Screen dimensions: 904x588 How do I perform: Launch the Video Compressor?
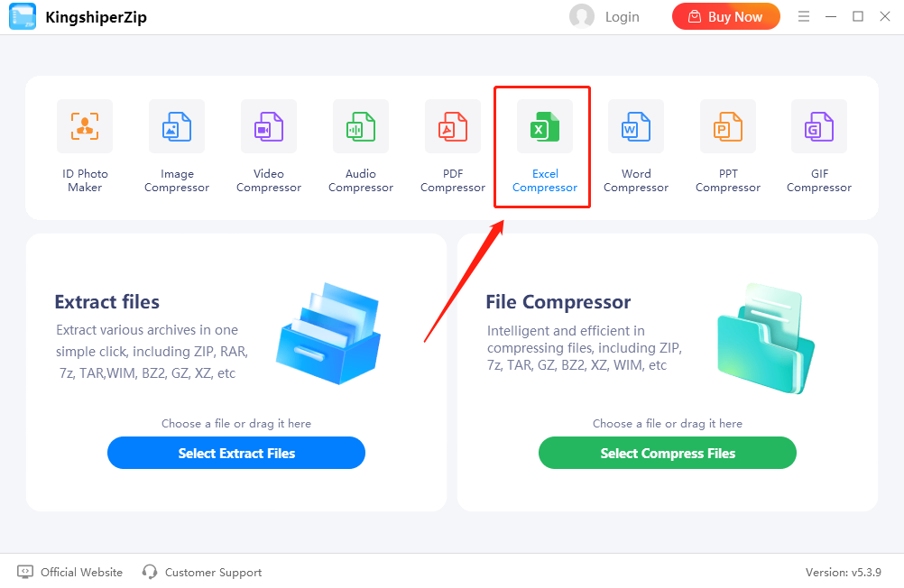[269, 126]
